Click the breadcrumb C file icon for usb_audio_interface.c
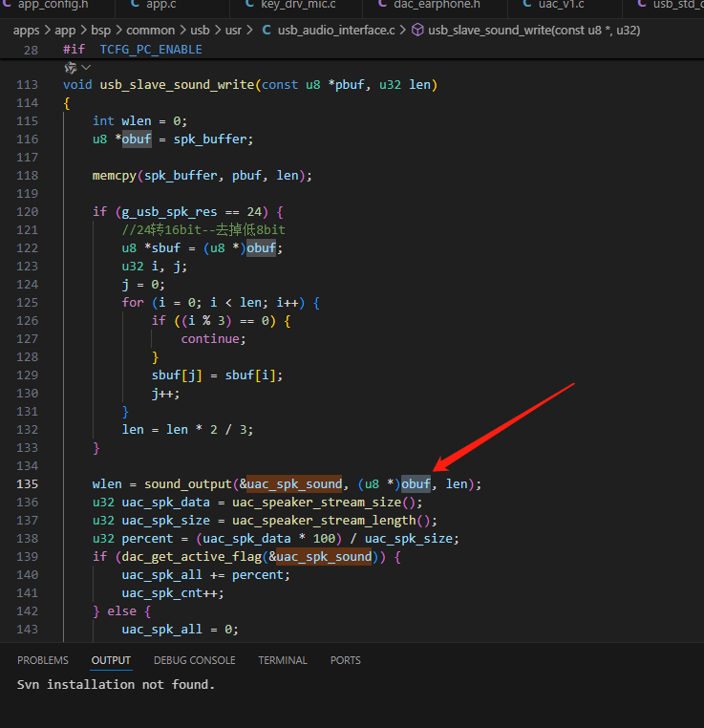The width and height of the screenshot is (704, 728). tap(267, 30)
